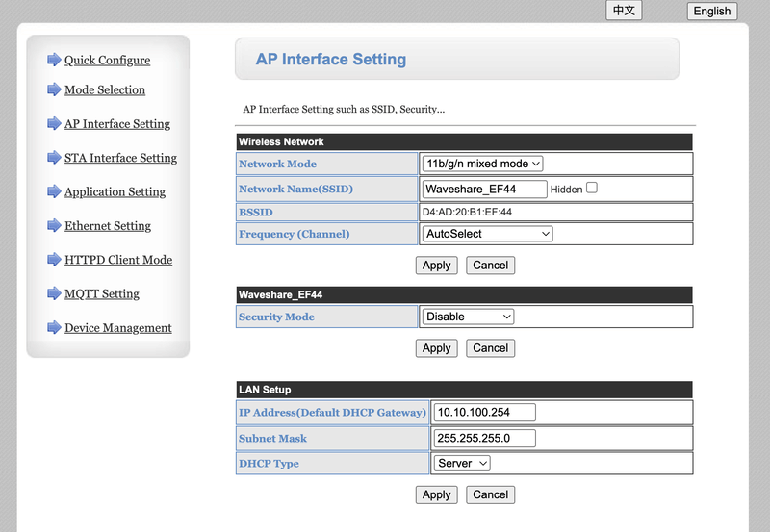The height and width of the screenshot is (532, 770).
Task: Click the arrow icon beside Quick Configure
Action: point(54,60)
